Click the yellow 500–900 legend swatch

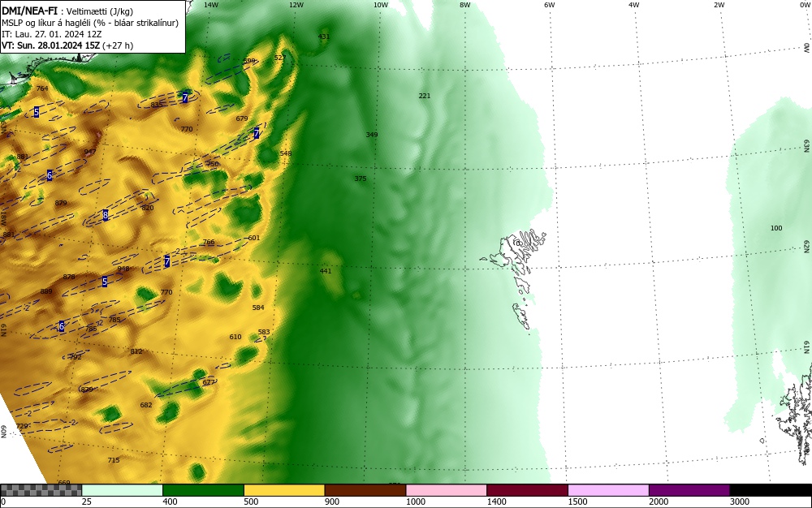283,490
